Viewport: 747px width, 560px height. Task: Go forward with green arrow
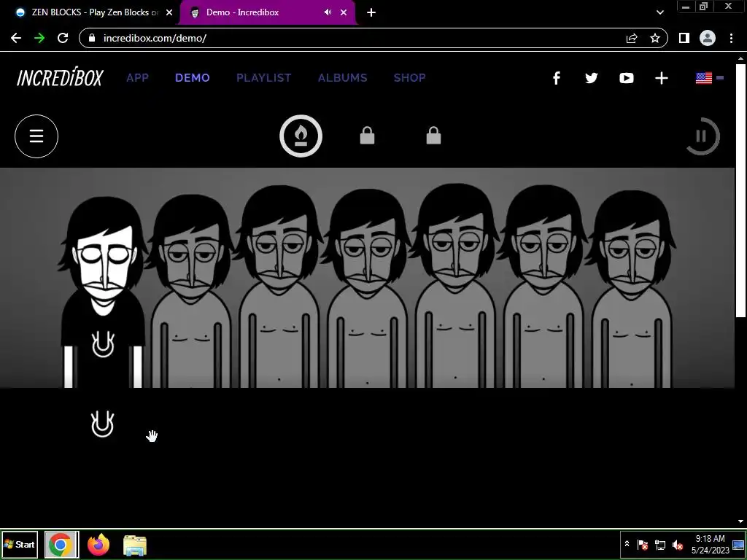click(39, 38)
